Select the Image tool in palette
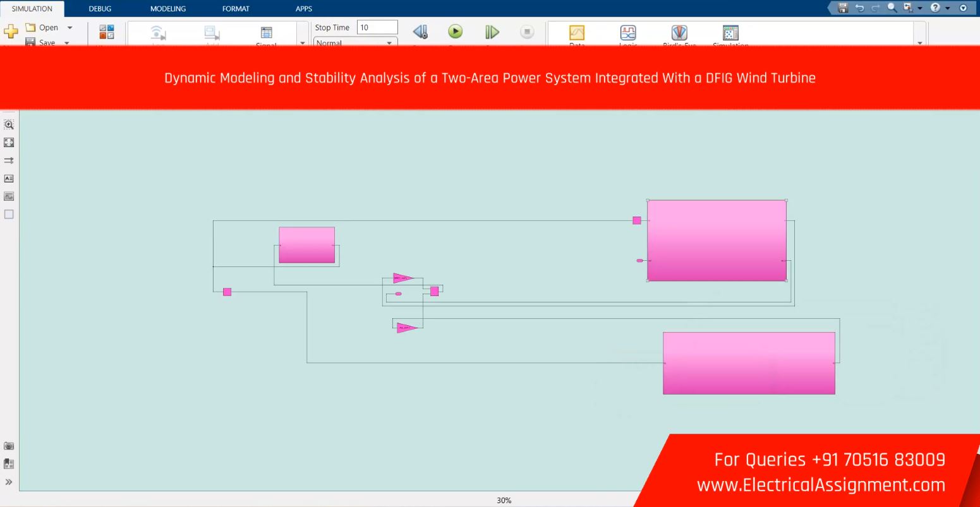The height and width of the screenshot is (507, 980). [9, 196]
